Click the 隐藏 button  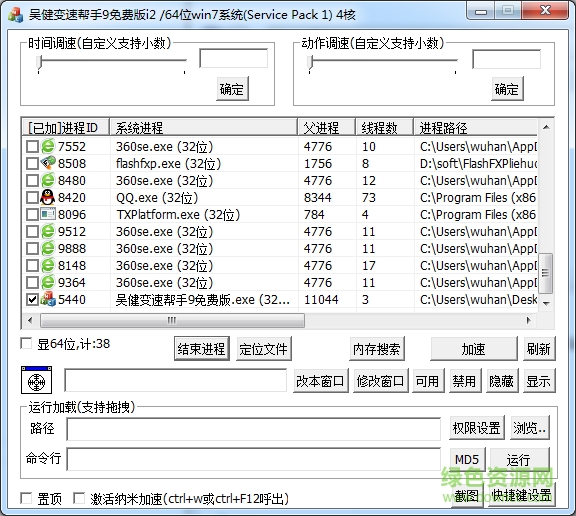click(x=502, y=381)
